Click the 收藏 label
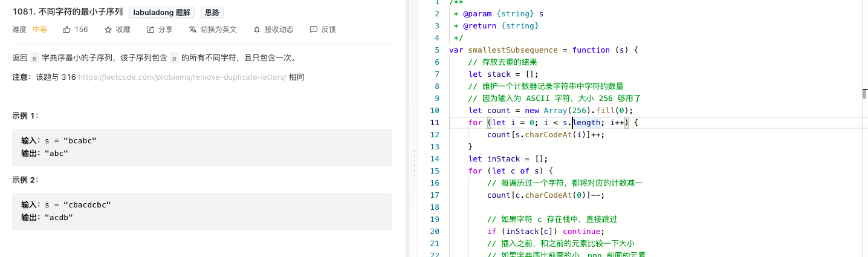868x257 pixels. pos(123,29)
